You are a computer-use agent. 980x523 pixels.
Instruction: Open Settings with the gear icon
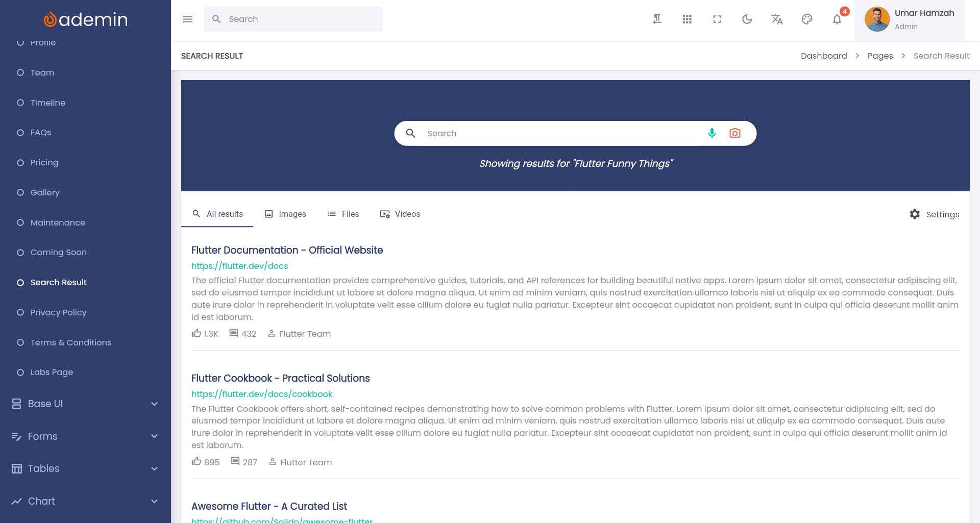coord(934,214)
